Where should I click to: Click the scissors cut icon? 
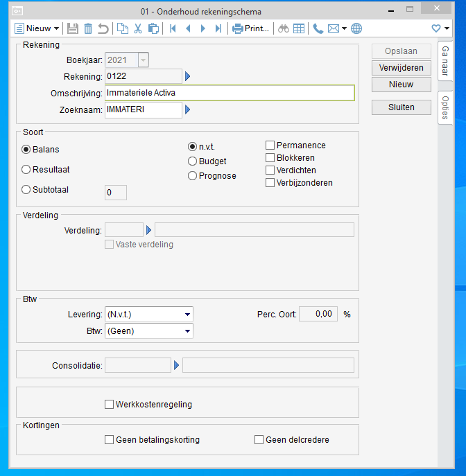tap(138, 28)
